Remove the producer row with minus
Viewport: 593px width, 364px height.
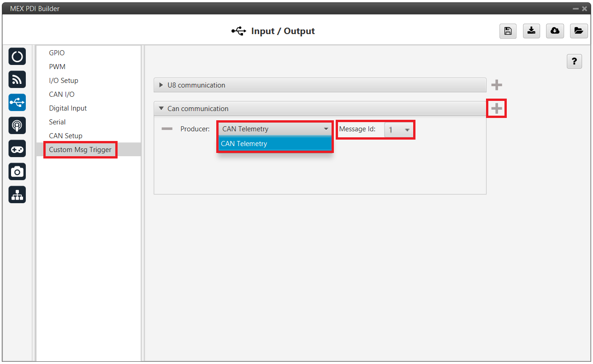click(x=166, y=129)
